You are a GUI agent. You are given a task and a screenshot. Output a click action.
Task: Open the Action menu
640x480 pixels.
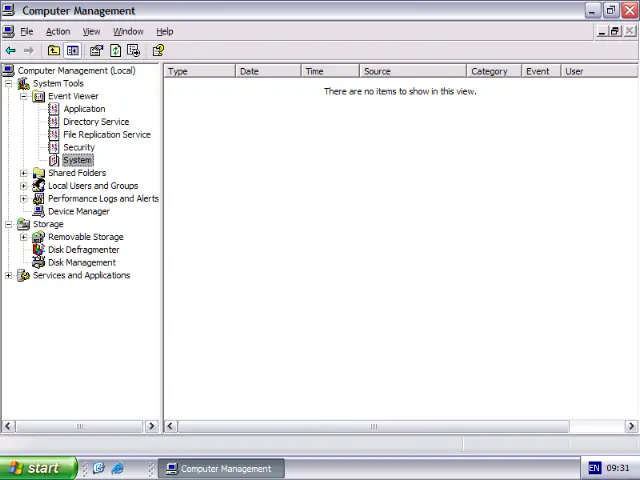tap(58, 31)
